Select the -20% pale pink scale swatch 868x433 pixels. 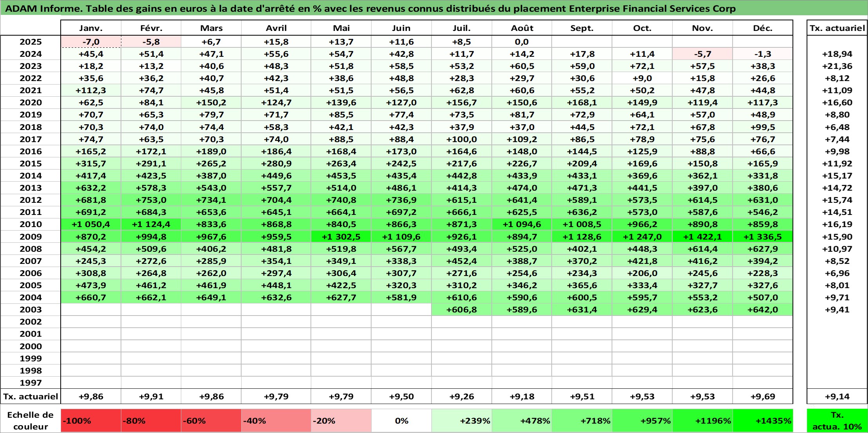[x=341, y=421]
